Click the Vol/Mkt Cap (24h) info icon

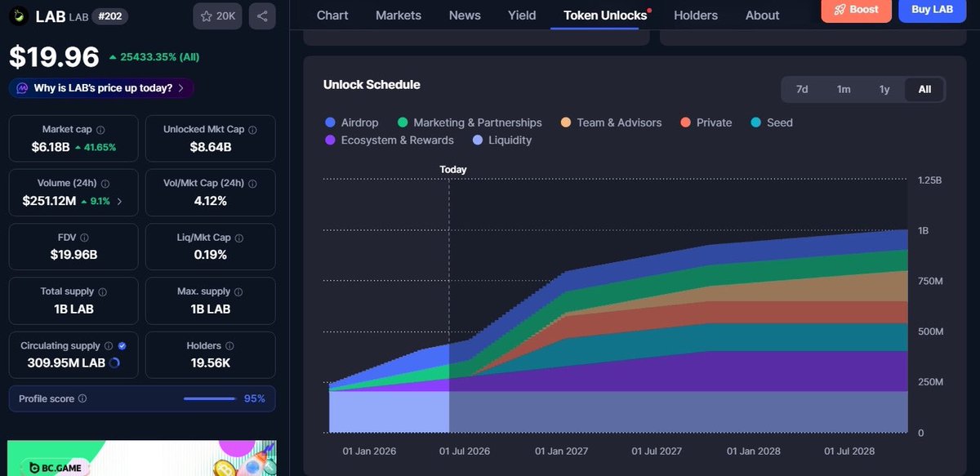coord(252,184)
